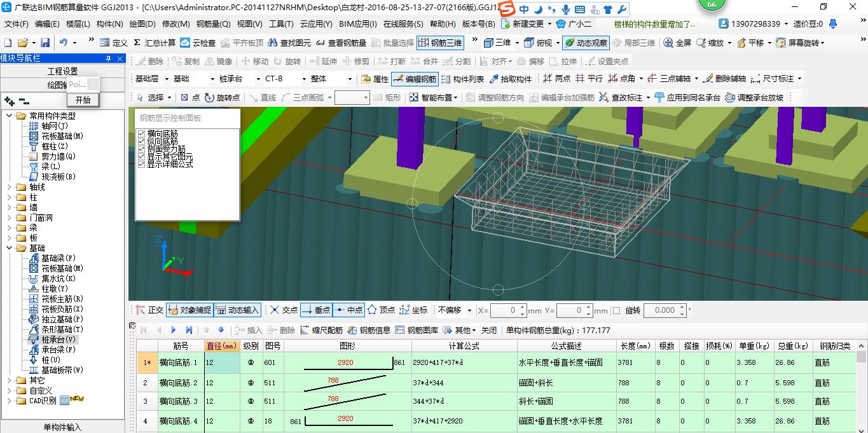Click 删除辅轴 delete auxiliary axis
868x433 pixels.
pyautogui.click(x=724, y=79)
